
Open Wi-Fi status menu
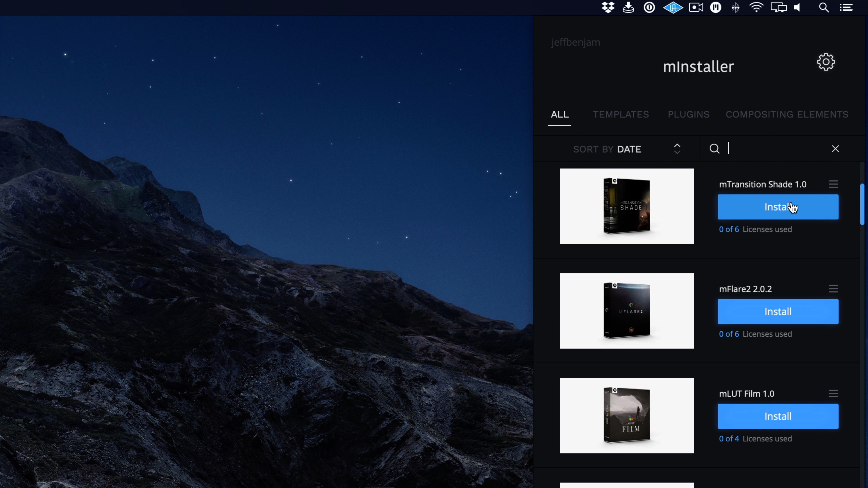(756, 7)
